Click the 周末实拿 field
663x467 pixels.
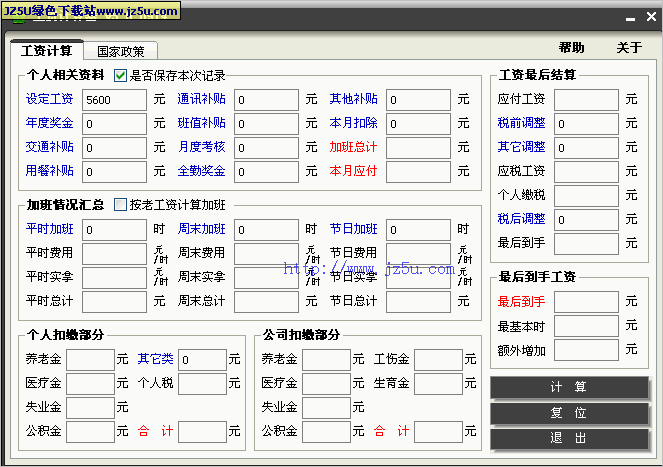coord(266,278)
